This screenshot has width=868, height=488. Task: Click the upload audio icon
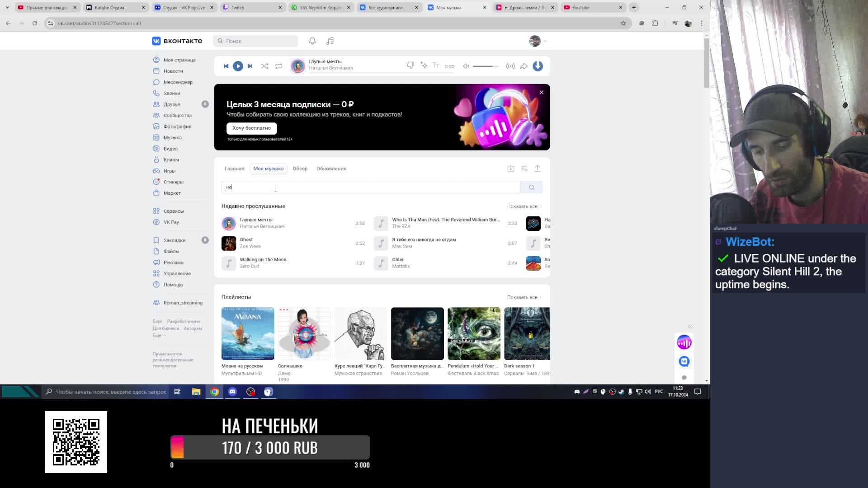(538, 169)
